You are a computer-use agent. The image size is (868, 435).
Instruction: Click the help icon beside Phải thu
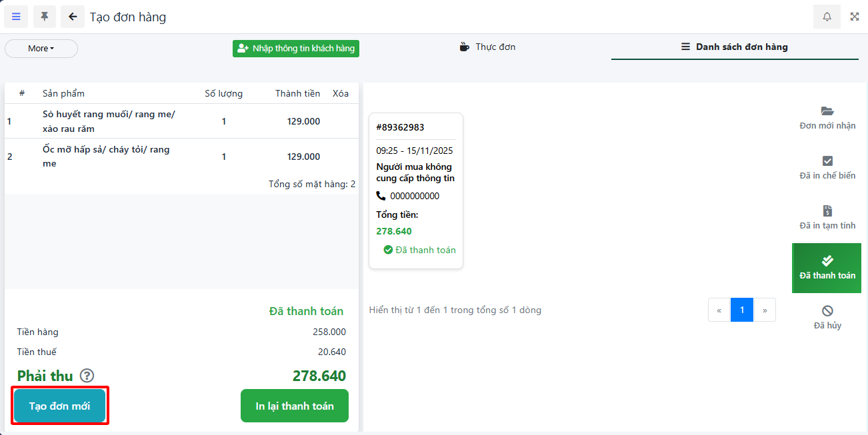coord(87,376)
